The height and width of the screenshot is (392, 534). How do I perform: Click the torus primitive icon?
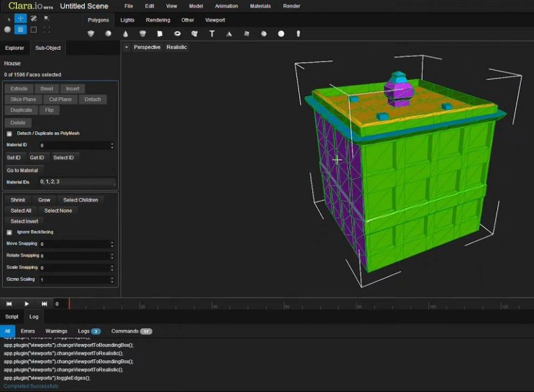pyautogui.click(x=177, y=33)
